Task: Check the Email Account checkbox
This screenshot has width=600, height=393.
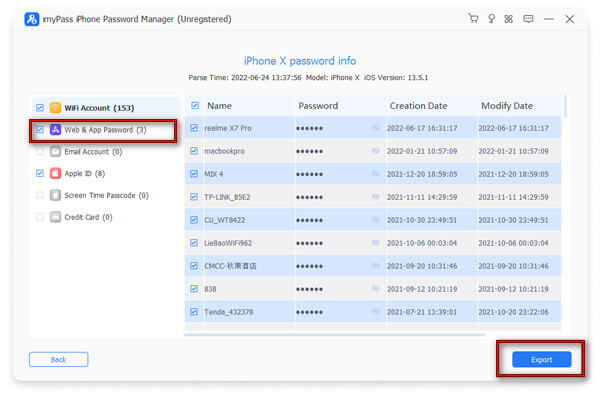Action: [x=40, y=152]
